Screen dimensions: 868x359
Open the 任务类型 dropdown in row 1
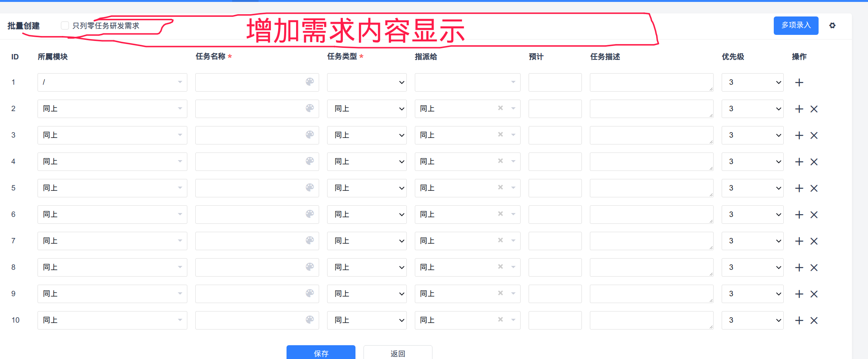[367, 82]
